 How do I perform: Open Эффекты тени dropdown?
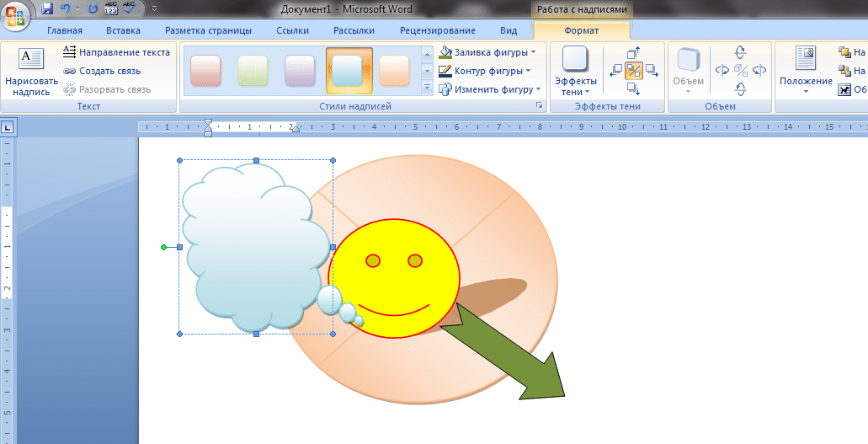click(x=576, y=72)
